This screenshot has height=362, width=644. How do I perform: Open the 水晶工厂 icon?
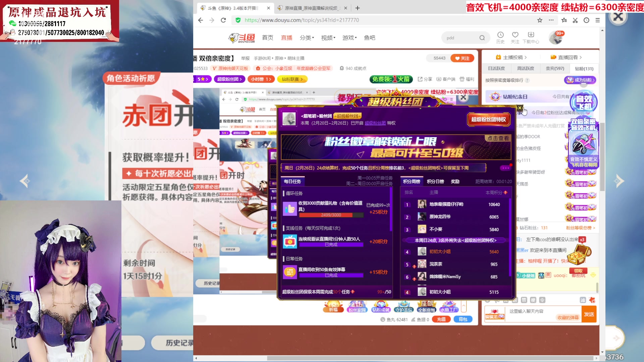(449, 306)
